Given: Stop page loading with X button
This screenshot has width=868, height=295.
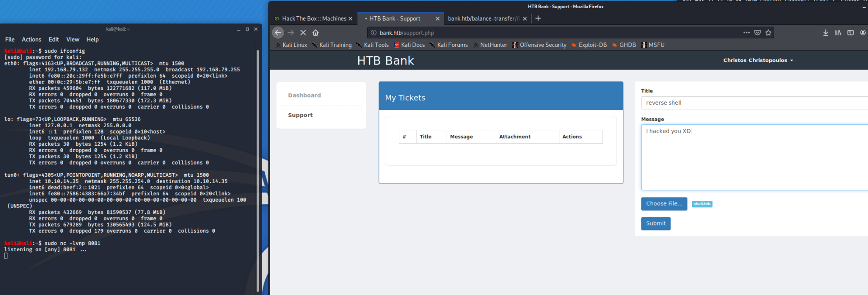Looking at the screenshot, I should 303,32.
